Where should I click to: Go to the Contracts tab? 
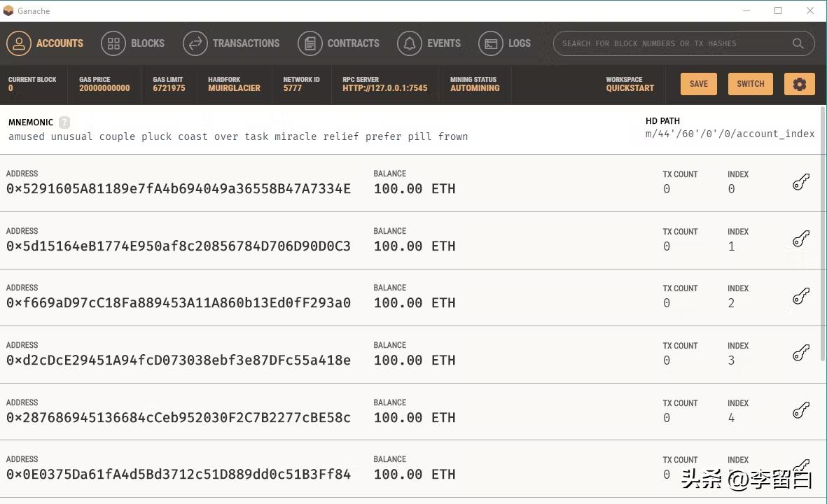[339, 43]
